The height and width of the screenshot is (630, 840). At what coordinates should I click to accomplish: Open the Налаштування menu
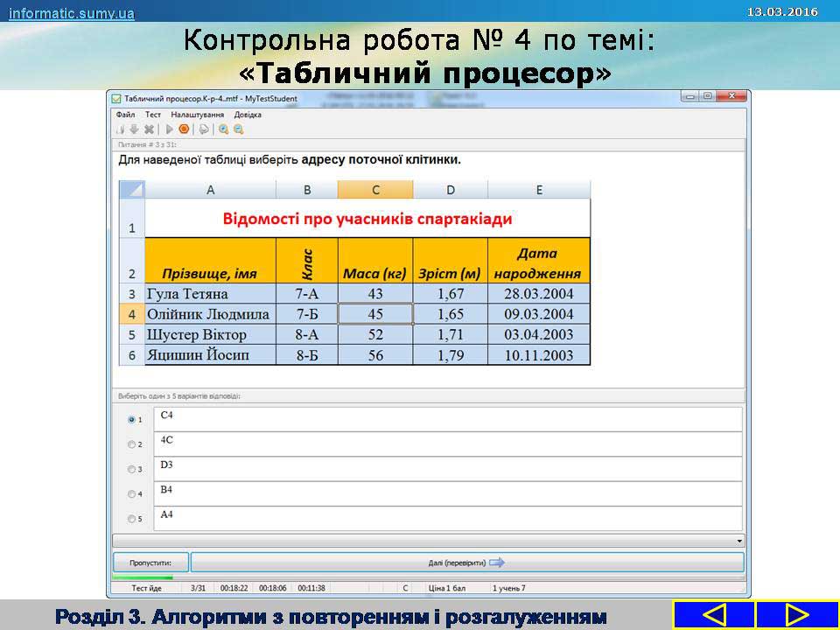(x=197, y=115)
